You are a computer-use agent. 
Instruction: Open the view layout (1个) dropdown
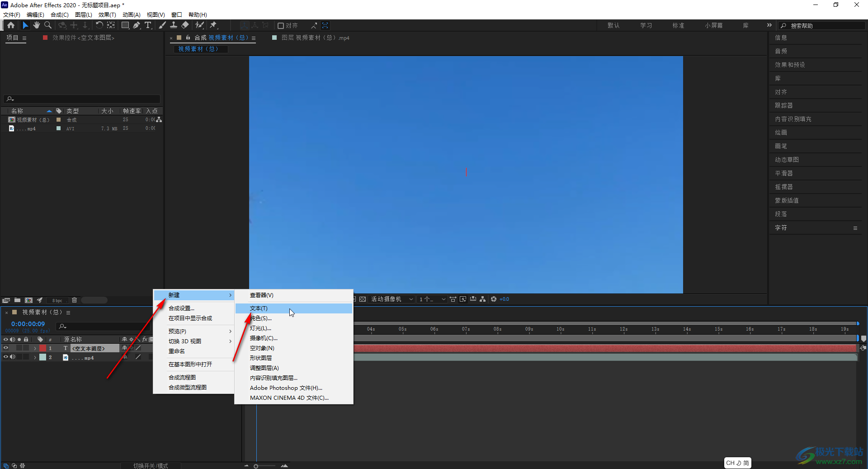[x=432, y=299]
